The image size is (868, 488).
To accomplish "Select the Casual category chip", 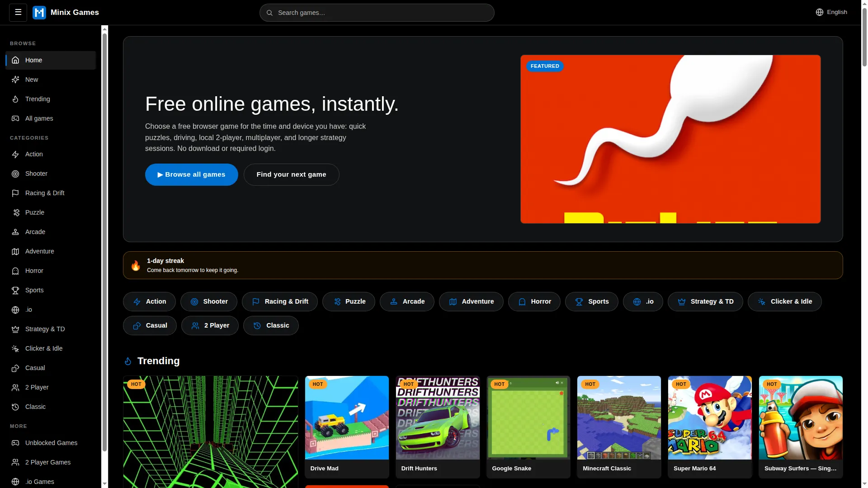I will point(150,325).
